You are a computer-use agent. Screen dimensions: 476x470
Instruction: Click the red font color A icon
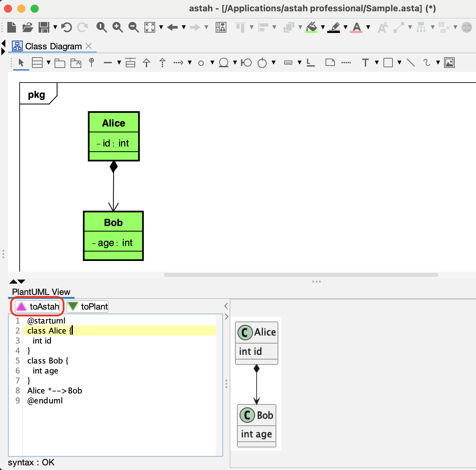pyautogui.click(x=357, y=27)
